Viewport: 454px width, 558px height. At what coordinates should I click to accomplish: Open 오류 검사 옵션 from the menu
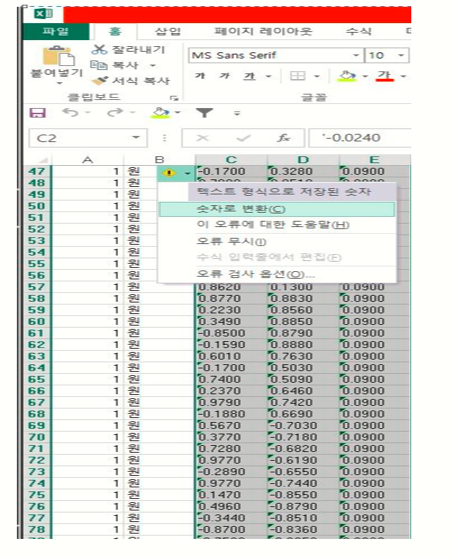255,274
